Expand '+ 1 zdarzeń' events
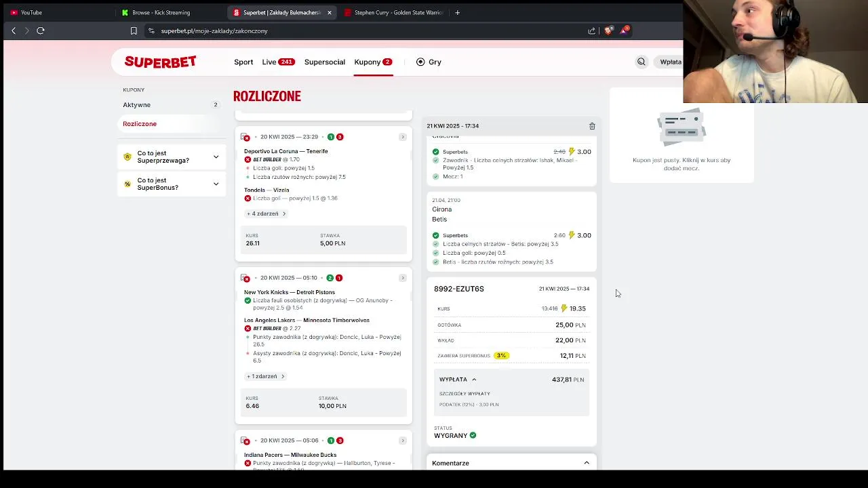The width and height of the screenshot is (868, 488). pos(266,376)
